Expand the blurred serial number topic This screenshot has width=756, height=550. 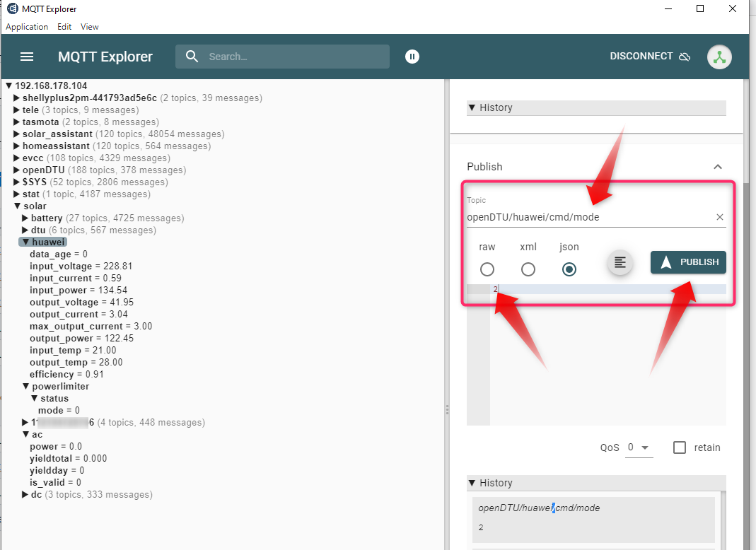pyautogui.click(x=25, y=423)
